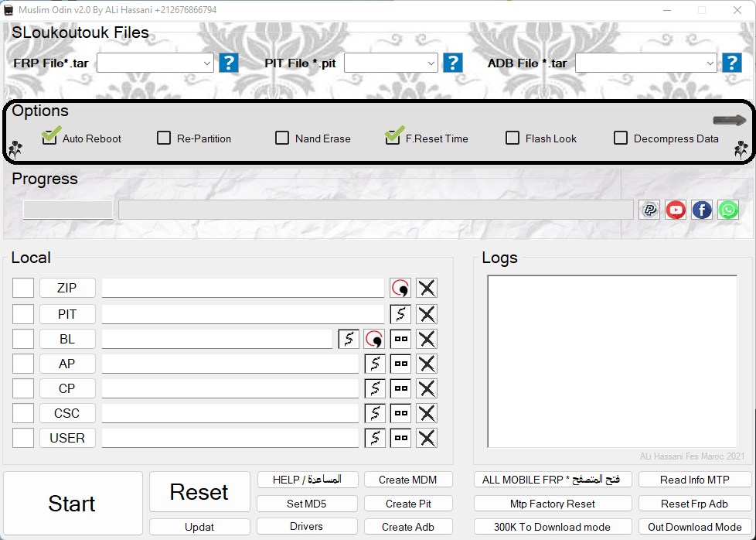The height and width of the screenshot is (540, 756).
Task: Click the arrow icon in Options panel
Action: tap(729, 120)
